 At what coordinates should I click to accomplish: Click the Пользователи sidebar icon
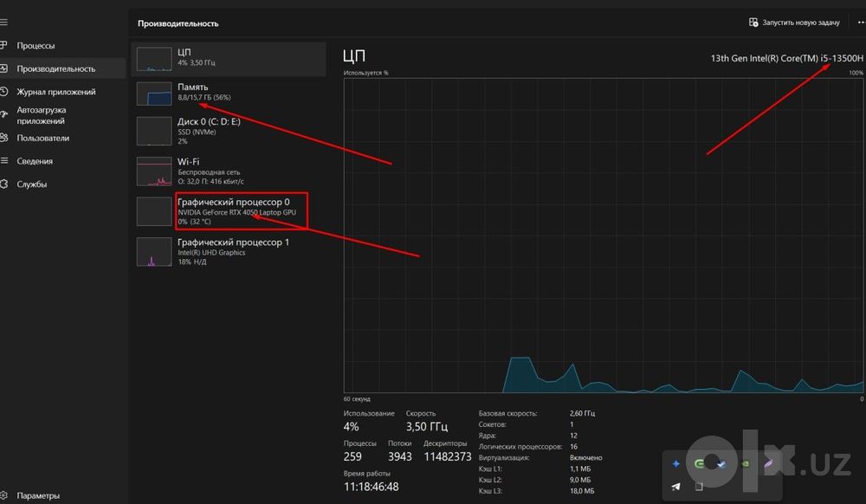tap(3, 138)
